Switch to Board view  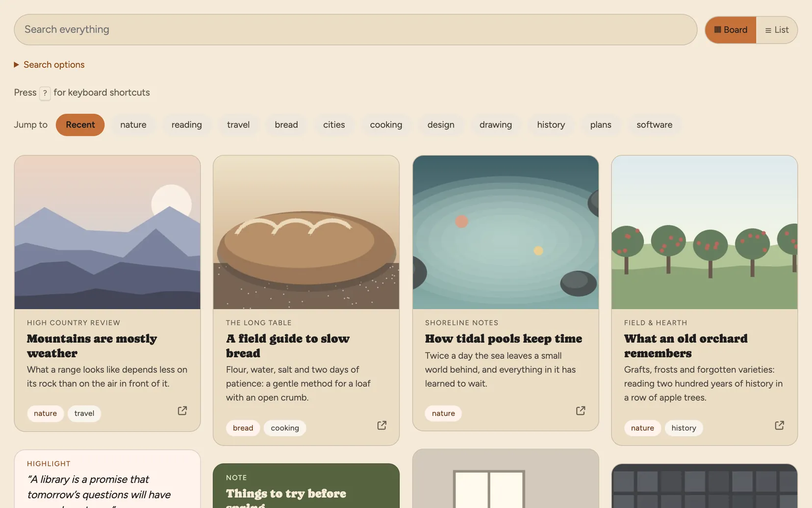point(731,30)
